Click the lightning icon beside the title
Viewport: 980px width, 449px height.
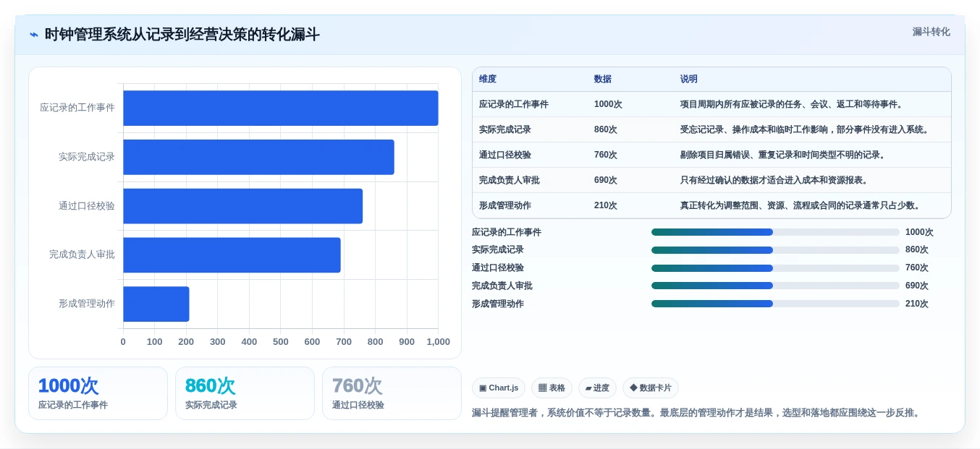[x=34, y=35]
